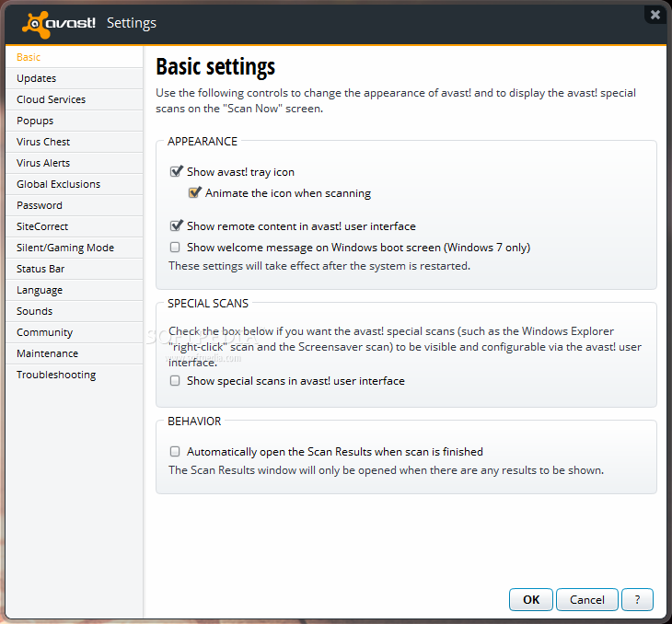Switch to Silent/Gaming Mode settings

(65, 248)
